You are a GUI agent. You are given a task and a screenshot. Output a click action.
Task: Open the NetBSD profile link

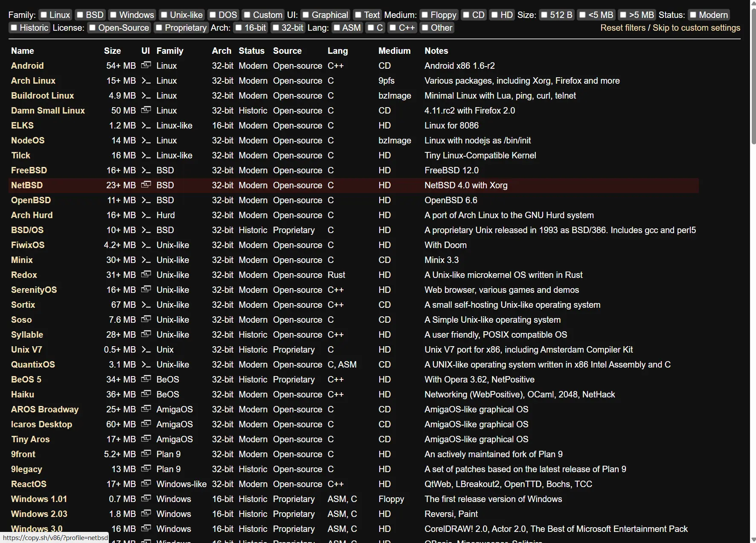click(27, 185)
